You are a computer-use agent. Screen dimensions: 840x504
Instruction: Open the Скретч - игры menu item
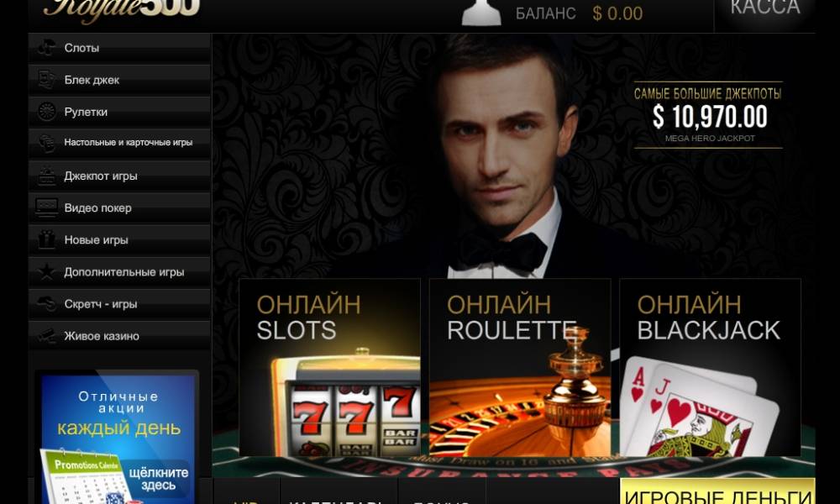coord(119,304)
